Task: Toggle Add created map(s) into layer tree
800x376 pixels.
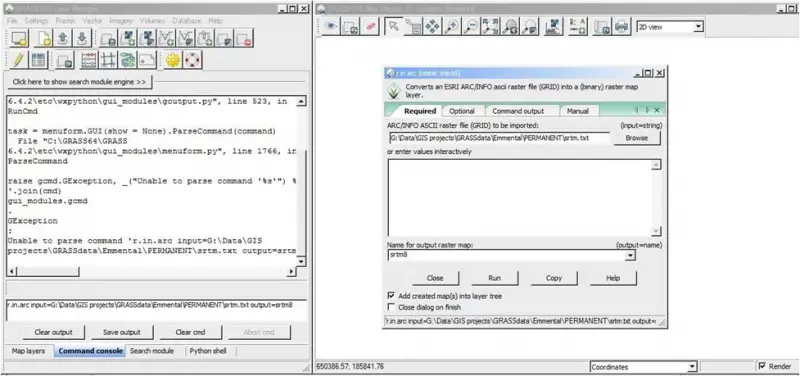Action: click(391, 296)
